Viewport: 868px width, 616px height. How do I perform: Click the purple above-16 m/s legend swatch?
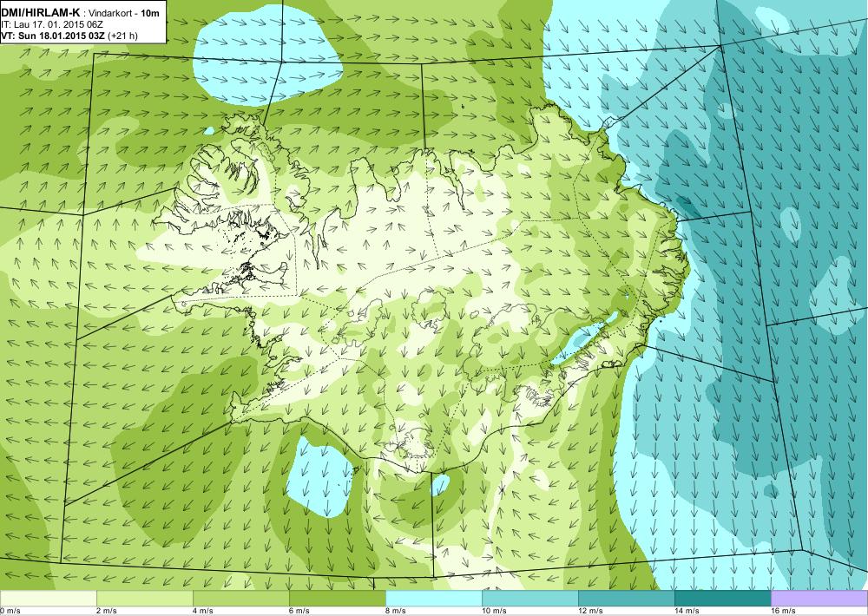click(x=819, y=598)
